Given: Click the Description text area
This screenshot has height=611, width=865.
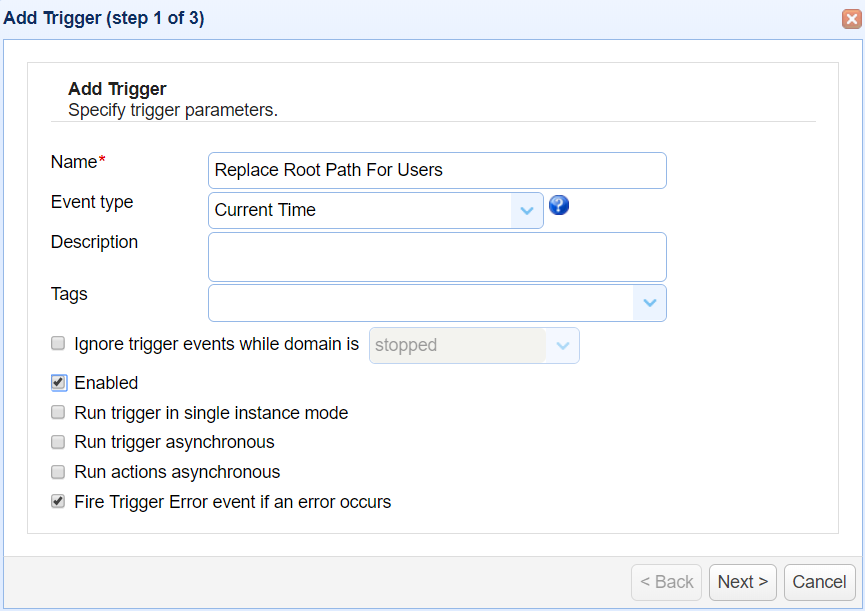Looking at the screenshot, I should 437,257.
